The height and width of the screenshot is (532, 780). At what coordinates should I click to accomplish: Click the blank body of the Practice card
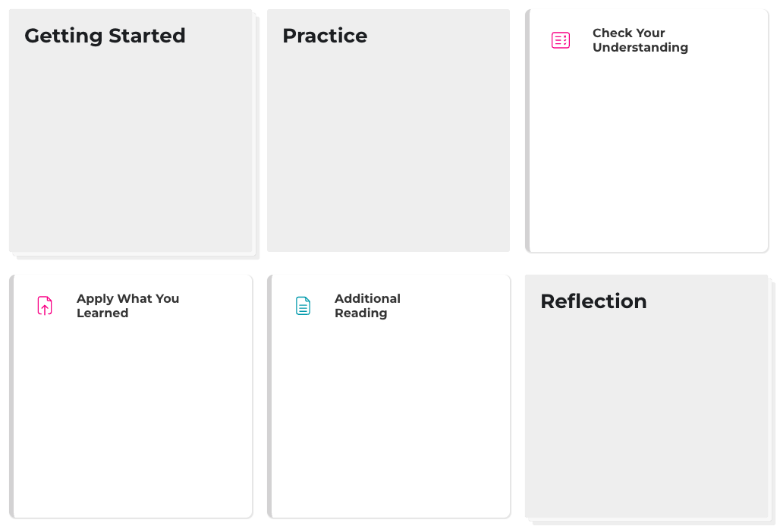click(x=388, y=152)
